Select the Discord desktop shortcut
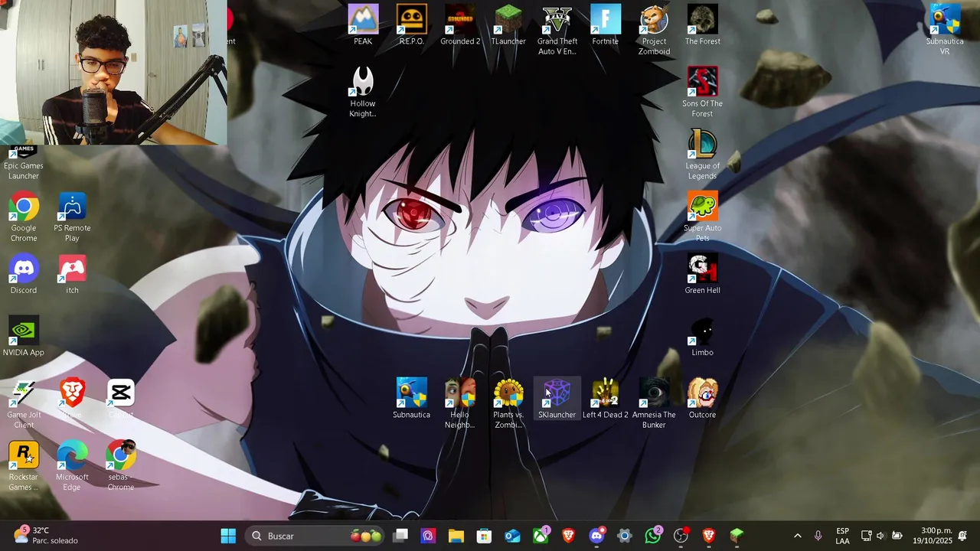The width and height of the screenshot is (980, 551). tap(24, 274)
